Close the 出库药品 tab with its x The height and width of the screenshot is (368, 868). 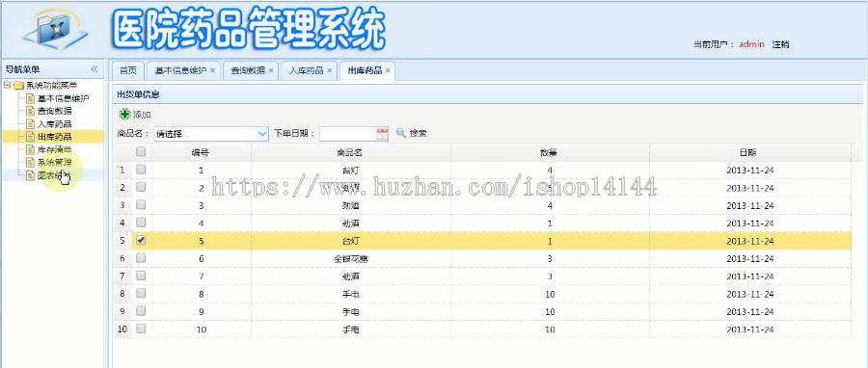[x=388, y=70]
